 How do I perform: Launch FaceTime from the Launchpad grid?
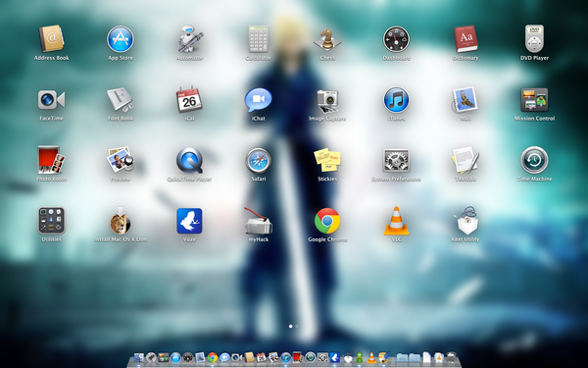(51, 100)
